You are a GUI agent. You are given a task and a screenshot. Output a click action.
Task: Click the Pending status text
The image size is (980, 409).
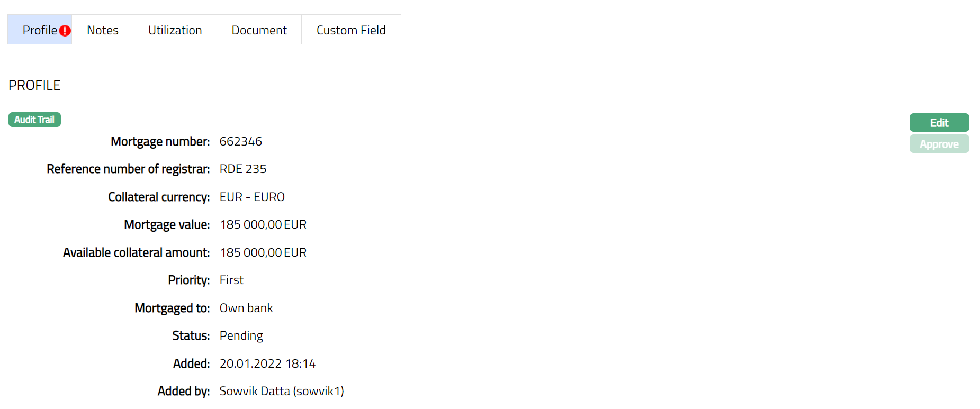[x=241, y=335]
